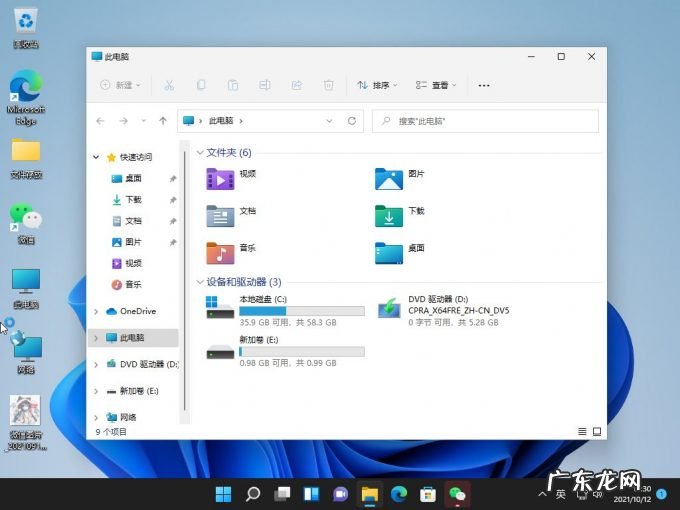
Task: Select 音乐 in Quick access sidebar
Action: pyautogui.click(x=133, y=284)
